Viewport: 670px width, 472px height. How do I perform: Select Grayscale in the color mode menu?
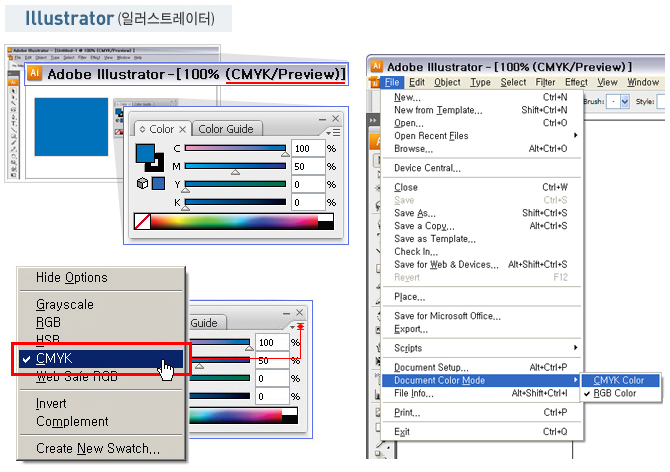click(101, 305)
